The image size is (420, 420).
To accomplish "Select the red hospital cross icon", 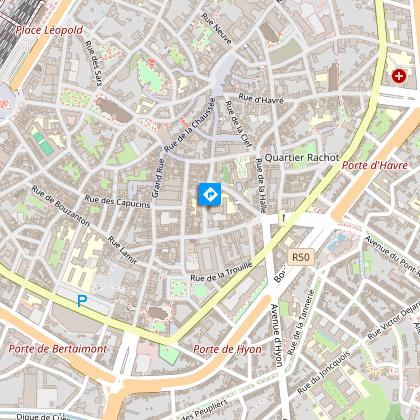I will click(399, 76).
